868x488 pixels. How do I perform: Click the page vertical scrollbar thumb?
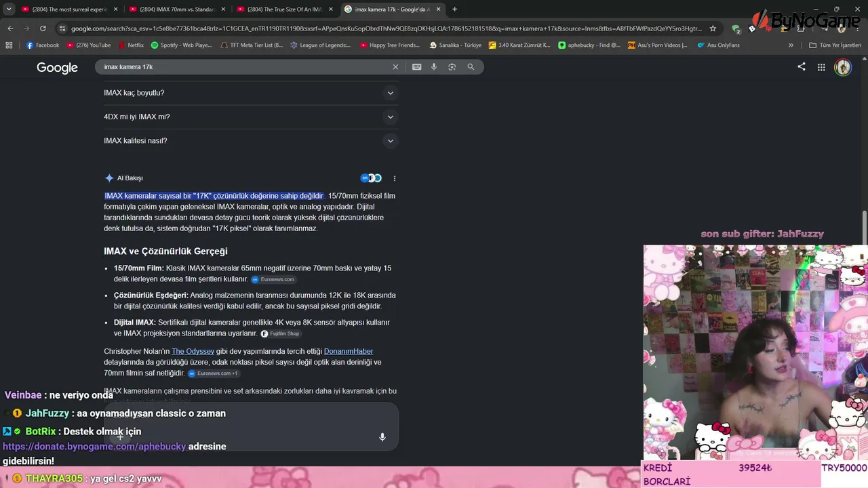(865, 227)
